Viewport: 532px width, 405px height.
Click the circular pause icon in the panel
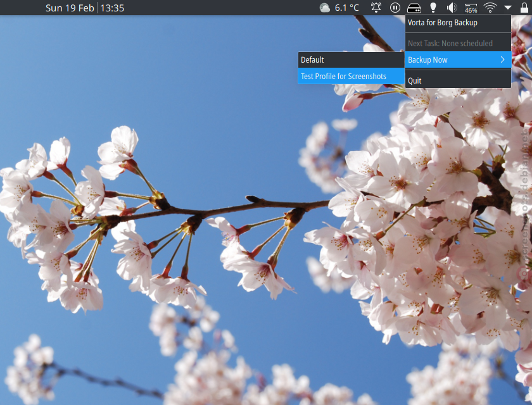[395, 8]
